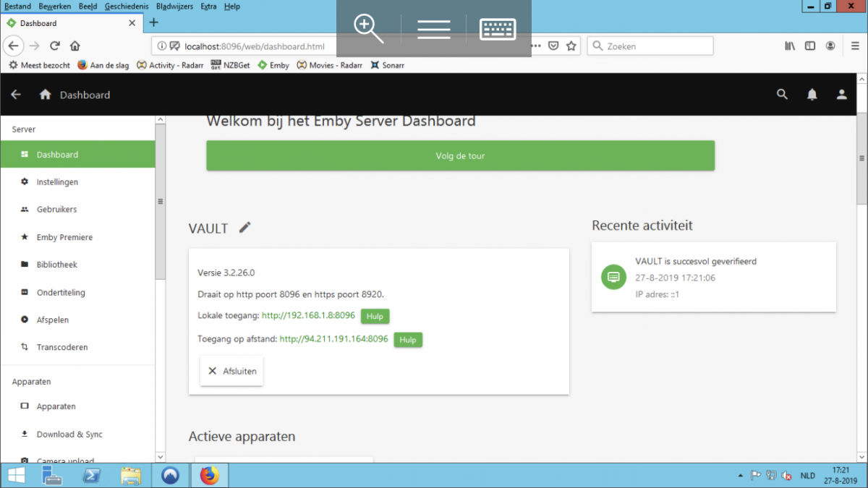Viewport: 868px width, 488px height.
Task: Open Bewerken menu
Action: tap(55, 6)
